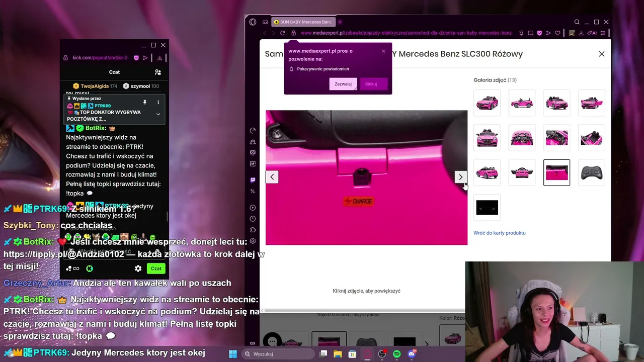
Task: Open the chat users icon in Kick Czat header
Action: (158, 72)
